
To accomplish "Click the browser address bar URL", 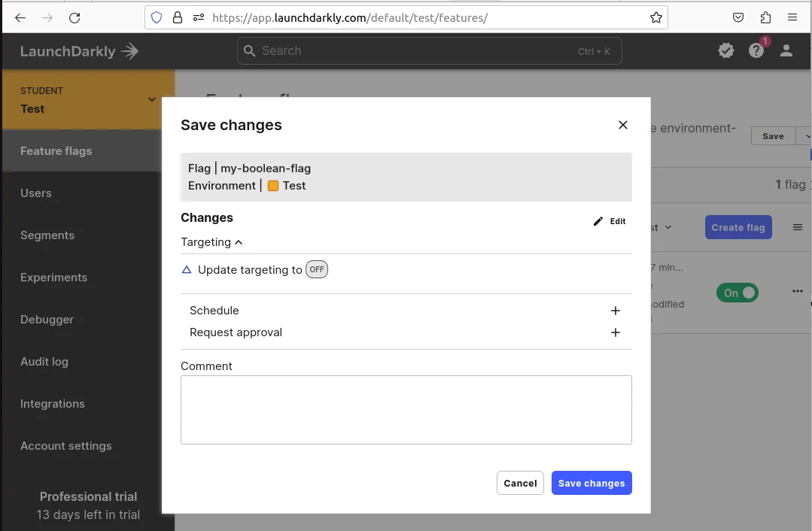I will (x=349, y=18).
